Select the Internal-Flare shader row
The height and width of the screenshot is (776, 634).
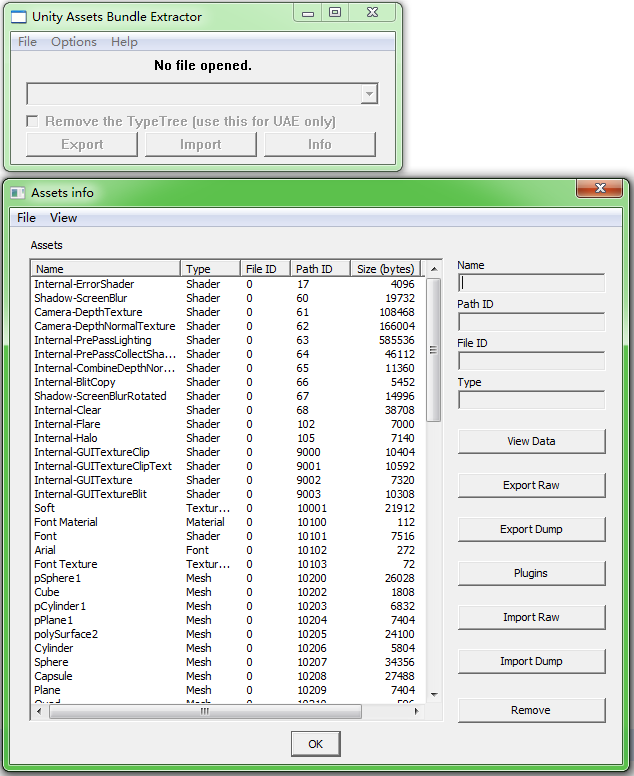click(228, 424)
